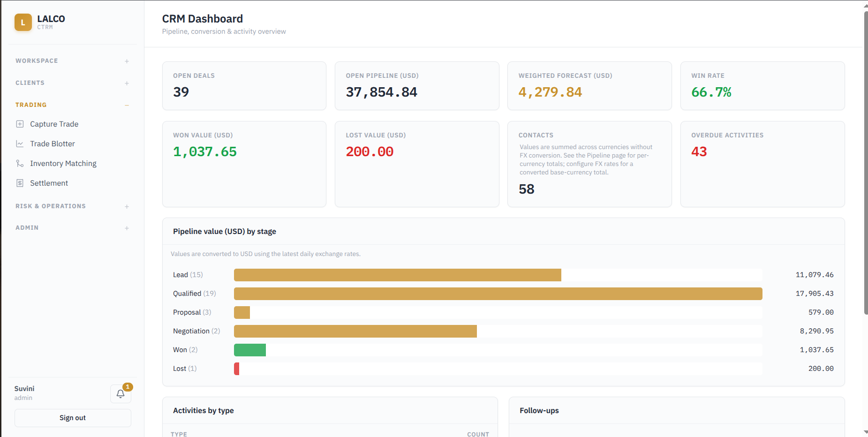Click the Open Deals value 39
Viewport: 868px width, 437px height.
(x=181, y=92)
